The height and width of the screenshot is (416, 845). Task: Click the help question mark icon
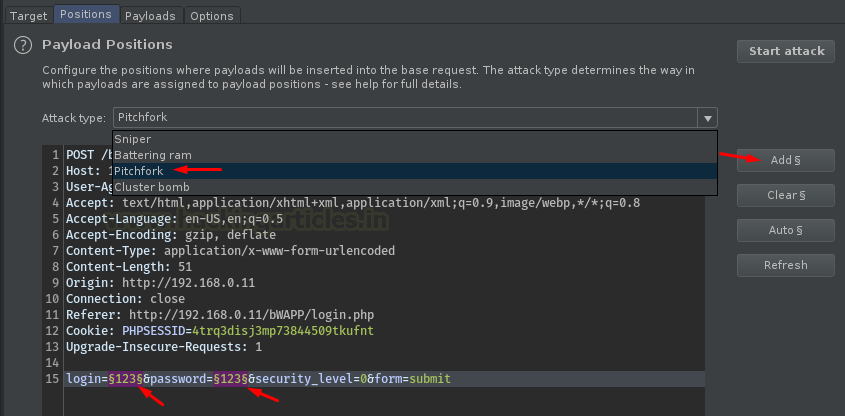click(x=22, y=46)
